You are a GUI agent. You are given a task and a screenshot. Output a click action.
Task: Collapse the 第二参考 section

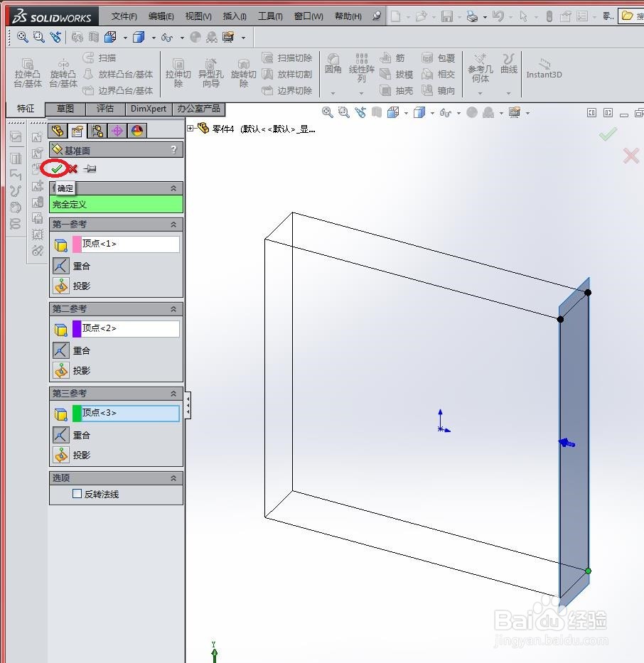point(173,309)
